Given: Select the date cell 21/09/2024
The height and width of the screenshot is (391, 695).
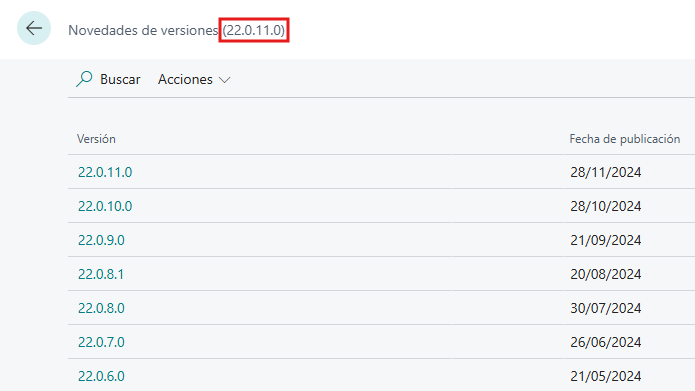Looking at the screenshot, I should (x=605, y=240).
